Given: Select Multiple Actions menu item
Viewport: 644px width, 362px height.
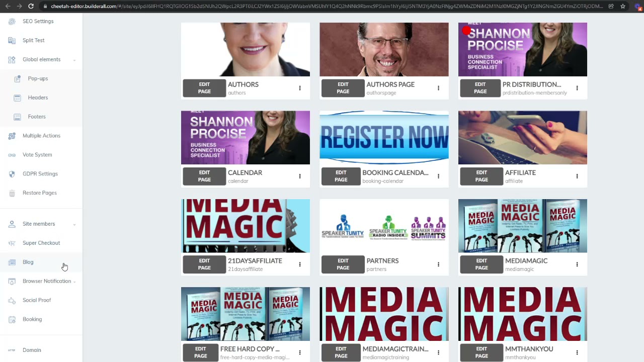Looking at the screenshot, I should pyautogui.click(x=41, y=136).
